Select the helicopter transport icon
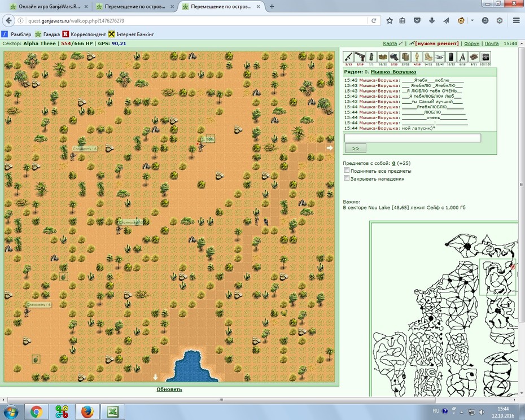 [440, 57]
